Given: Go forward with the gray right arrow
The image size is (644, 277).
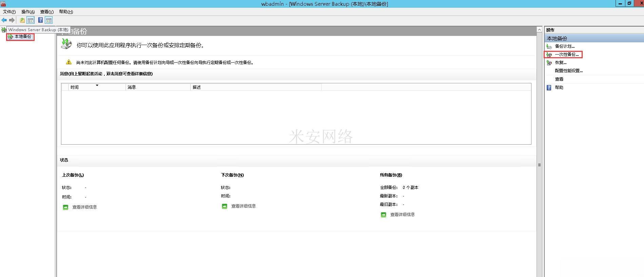Looking at the screenshot, I should [12, 20].
